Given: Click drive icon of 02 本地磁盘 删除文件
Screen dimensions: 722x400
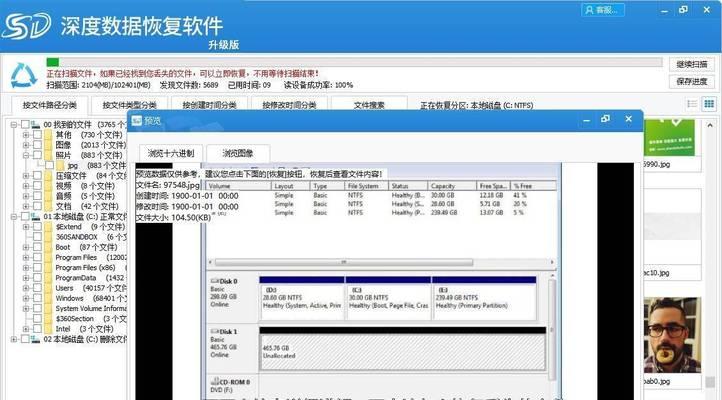Looking at the screenshot, I should pyautogui.click(x=35, y=339).
